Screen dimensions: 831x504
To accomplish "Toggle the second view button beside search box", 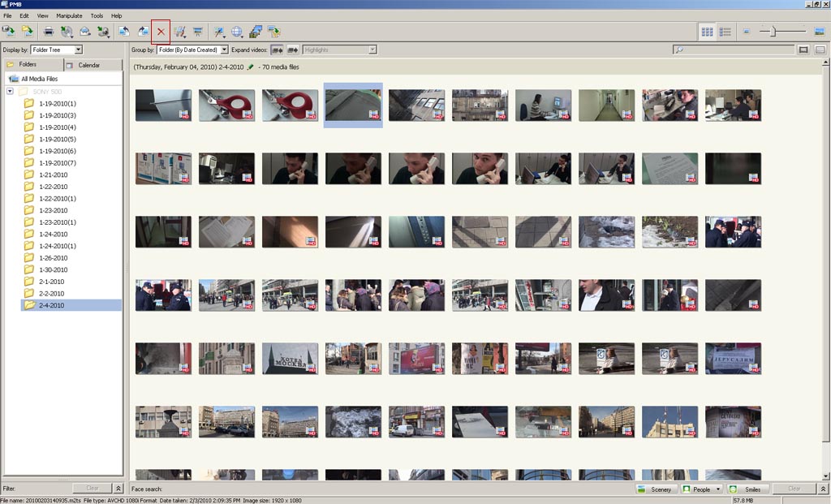I will [x=820, y=50].
